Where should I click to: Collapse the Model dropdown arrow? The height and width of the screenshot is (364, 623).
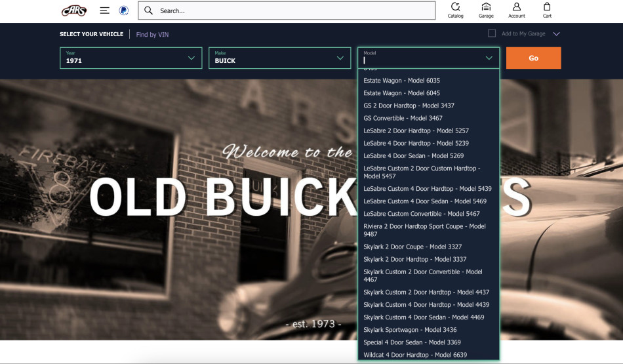coord(489,58)
